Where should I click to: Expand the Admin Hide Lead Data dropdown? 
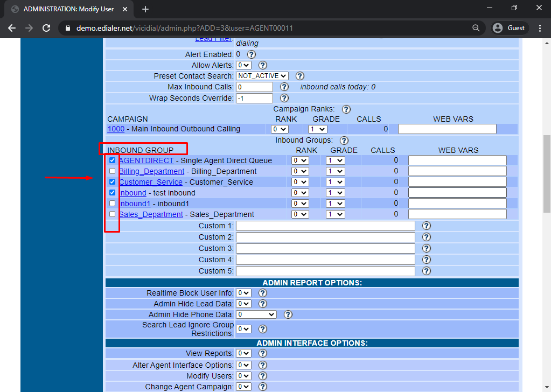[x=243, y=304]
